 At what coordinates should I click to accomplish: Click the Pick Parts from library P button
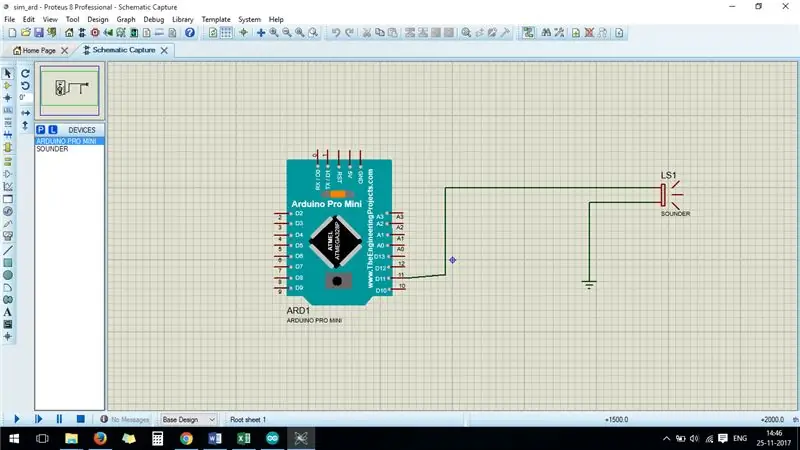[x=41, y=130]
